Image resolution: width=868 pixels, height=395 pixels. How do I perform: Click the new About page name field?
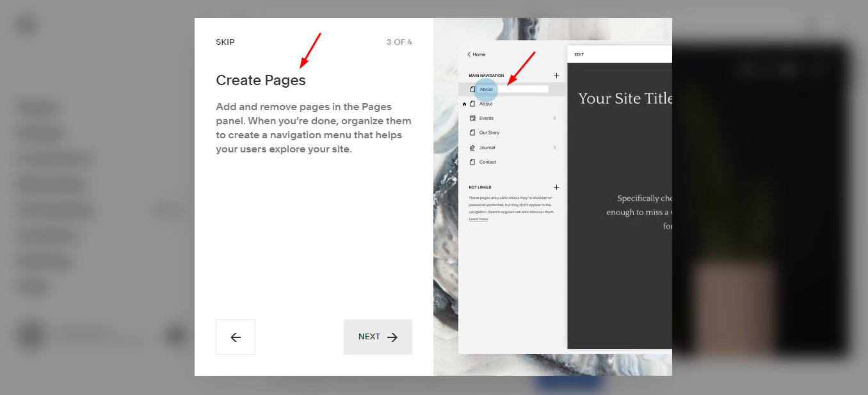513,89
